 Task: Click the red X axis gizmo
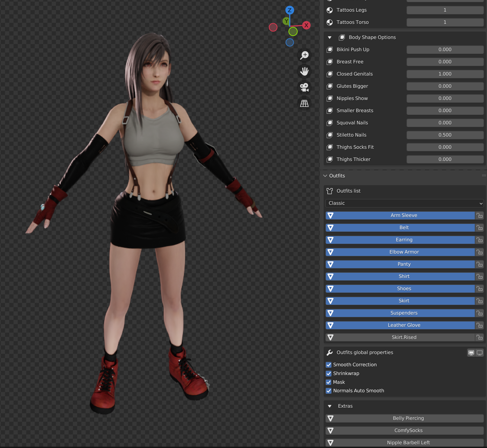click(306, 25)
